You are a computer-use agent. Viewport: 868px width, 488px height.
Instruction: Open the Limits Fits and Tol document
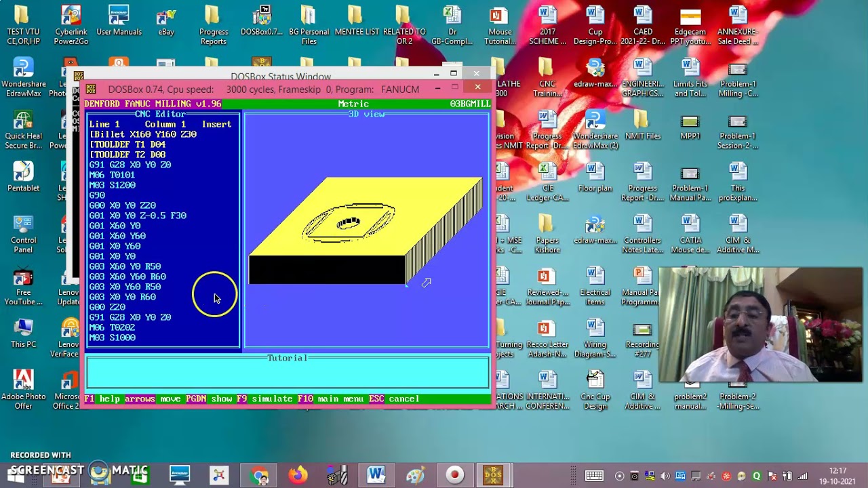690,77
